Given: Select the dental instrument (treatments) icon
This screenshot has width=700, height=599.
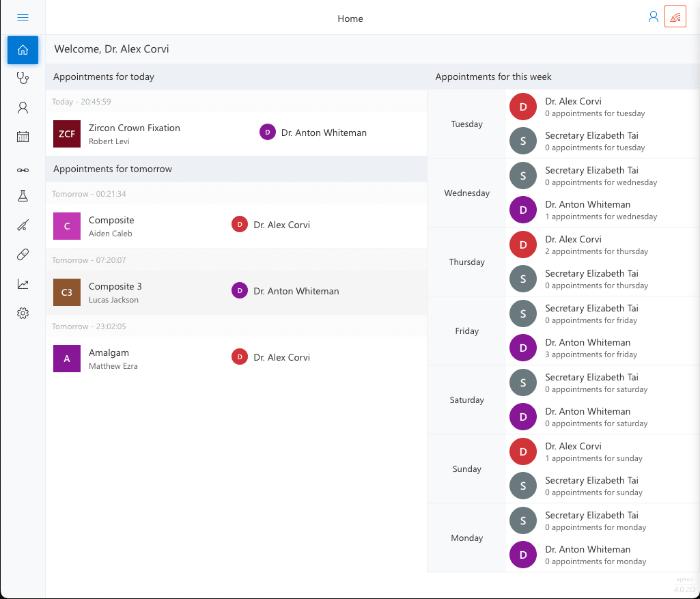Looking at the screenshot, I should 23,225.
